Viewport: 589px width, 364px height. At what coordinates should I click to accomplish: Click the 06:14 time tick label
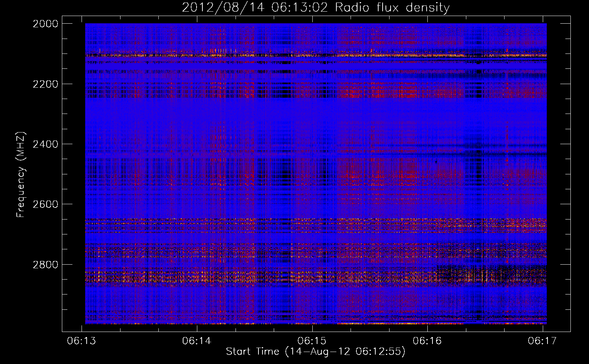(197, 341)
